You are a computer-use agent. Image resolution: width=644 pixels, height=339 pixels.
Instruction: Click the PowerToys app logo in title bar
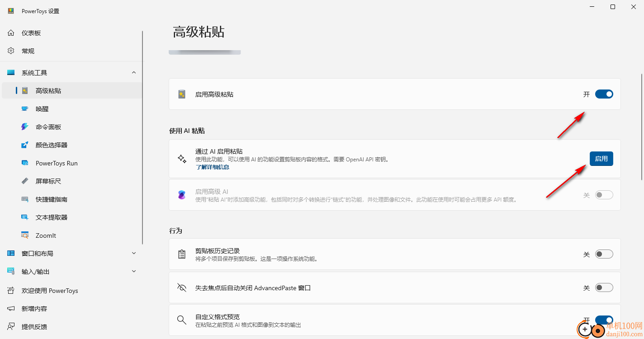[x=11, y=11]
